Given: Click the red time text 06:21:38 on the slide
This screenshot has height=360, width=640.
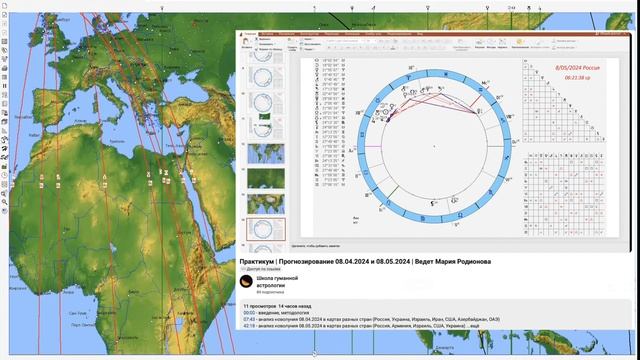Looking at the screenshot, I should click(578, 77).
